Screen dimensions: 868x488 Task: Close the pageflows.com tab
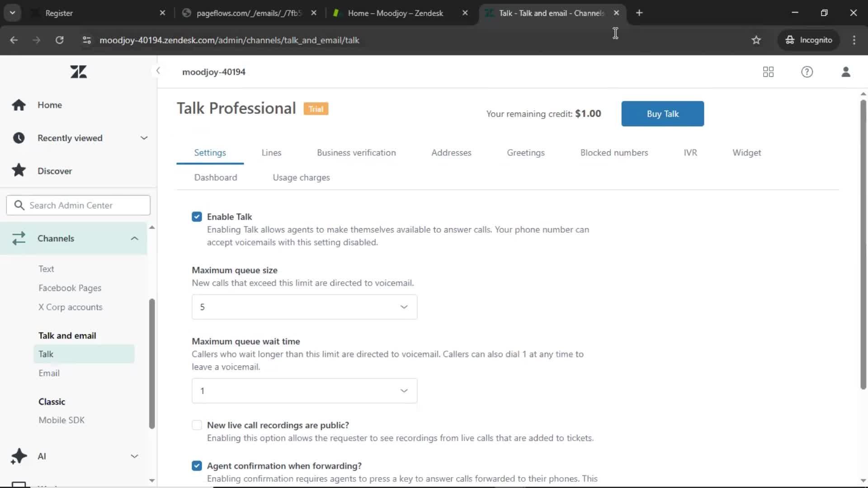click(x=314, y=13)
